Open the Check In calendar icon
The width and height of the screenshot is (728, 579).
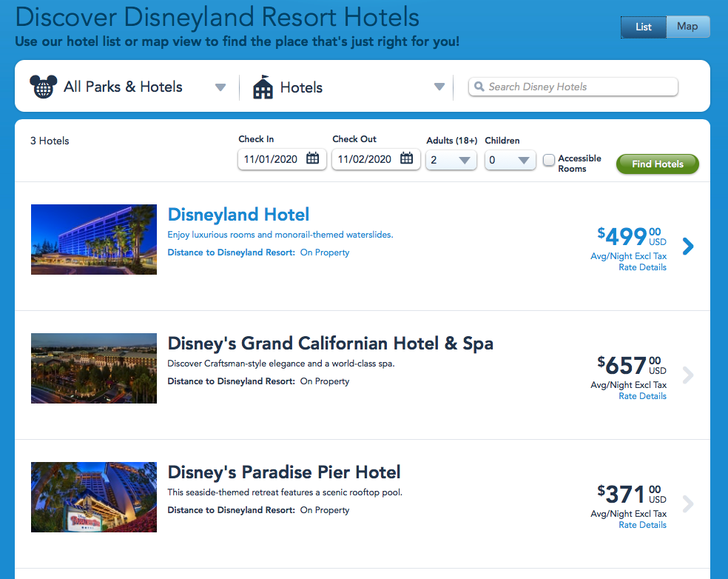pos(313,158)
